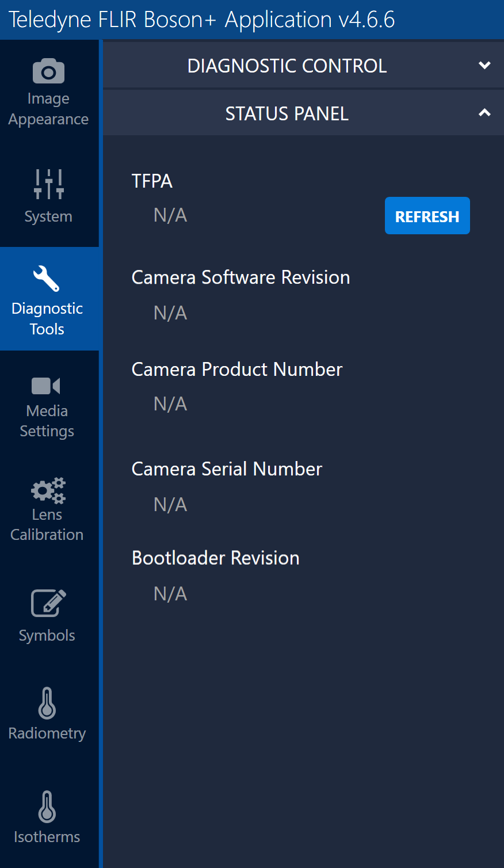Expand Diagnostic Control using its chevron arrow
The width and height of the screenshot is (504, 868).
point(484,66)
